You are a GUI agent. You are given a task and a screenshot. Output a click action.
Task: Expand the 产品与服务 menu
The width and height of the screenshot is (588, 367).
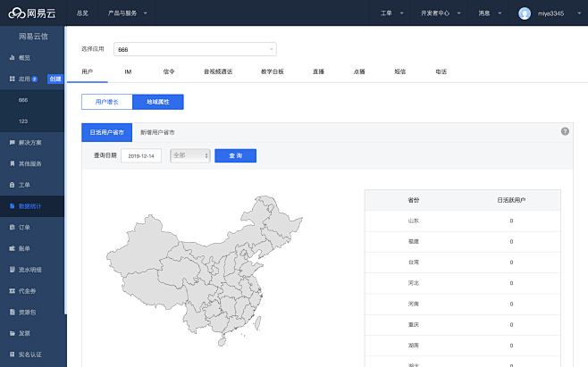tap(127, 13)
